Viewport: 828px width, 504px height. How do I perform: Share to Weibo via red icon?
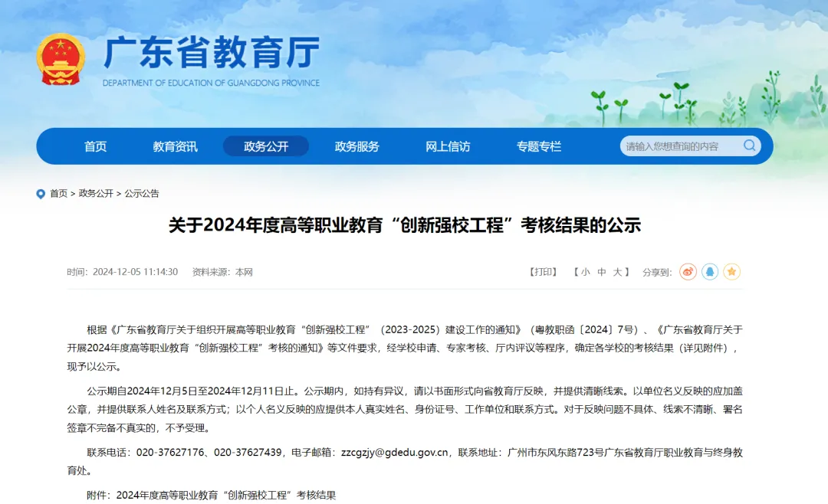point(688,272)
